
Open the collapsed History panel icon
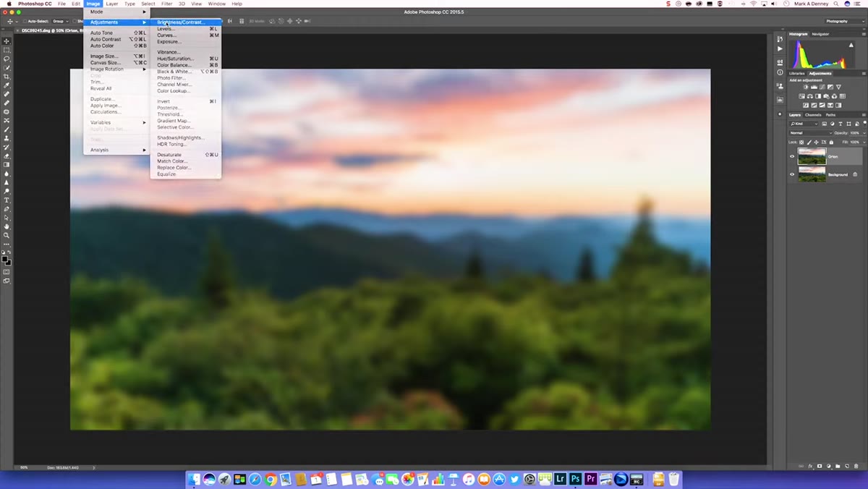(x=780, y=39)
